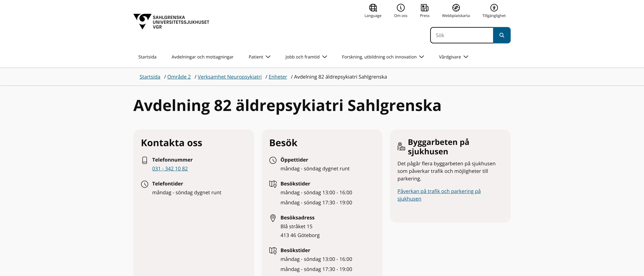This screenshot has height=276, width=644.
Task: Click the Öppettider label
Action: 294,160
